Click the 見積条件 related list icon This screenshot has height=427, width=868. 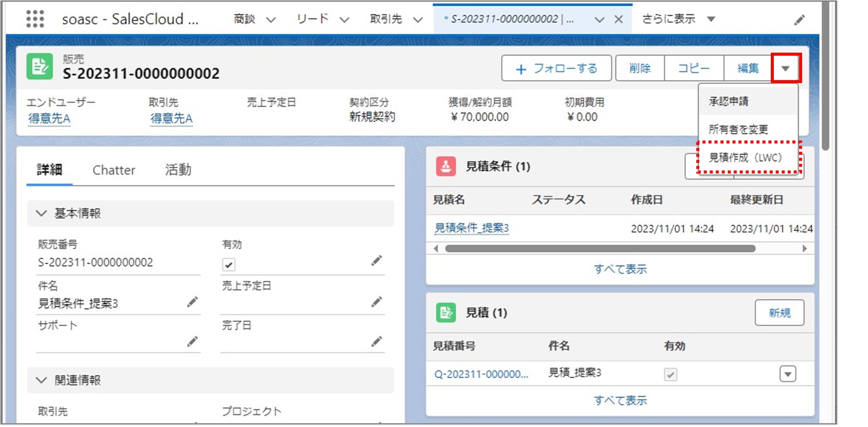click(x=446, y=166)
